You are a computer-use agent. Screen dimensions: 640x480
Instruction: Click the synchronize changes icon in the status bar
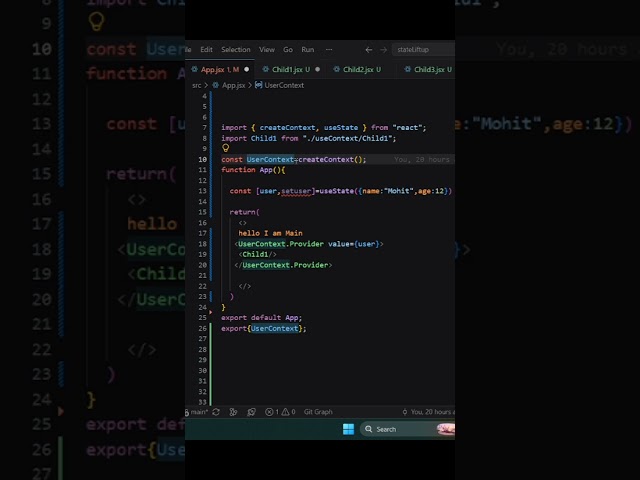coord(216,412)
